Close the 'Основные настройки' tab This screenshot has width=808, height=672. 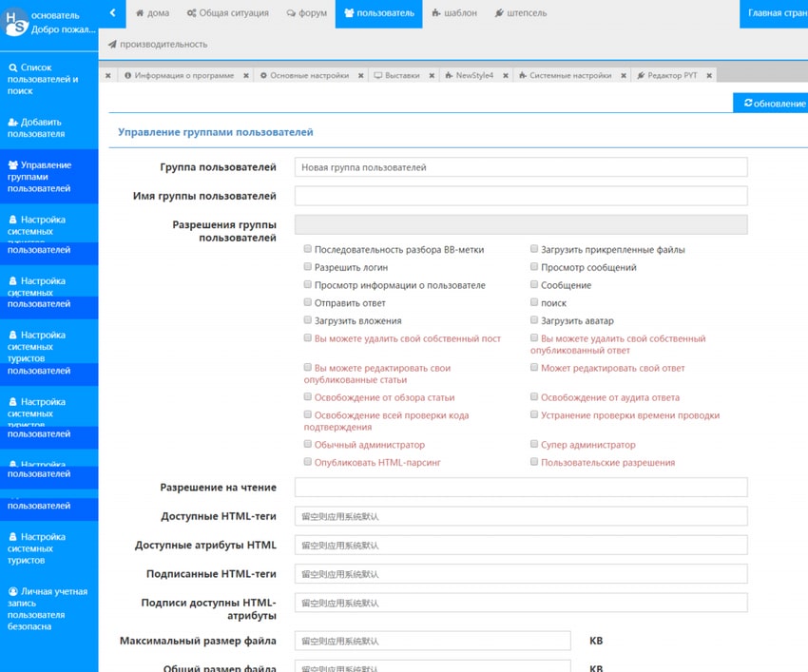click(x=361, y=75)
